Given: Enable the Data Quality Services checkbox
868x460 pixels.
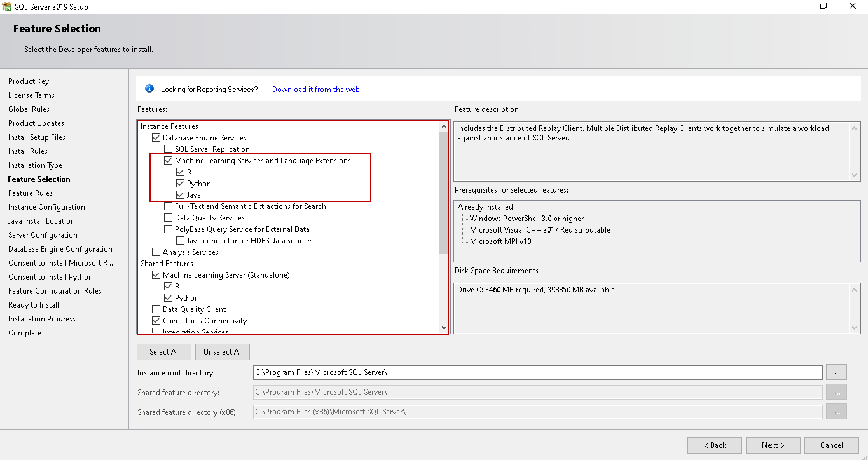Looking at the screenshot, I should [168, 218].
